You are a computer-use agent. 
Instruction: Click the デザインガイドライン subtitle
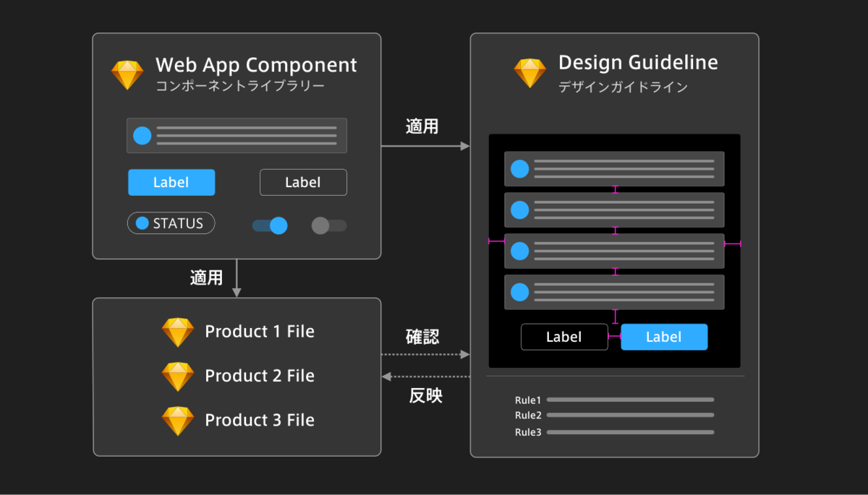(x=623, y=87)
